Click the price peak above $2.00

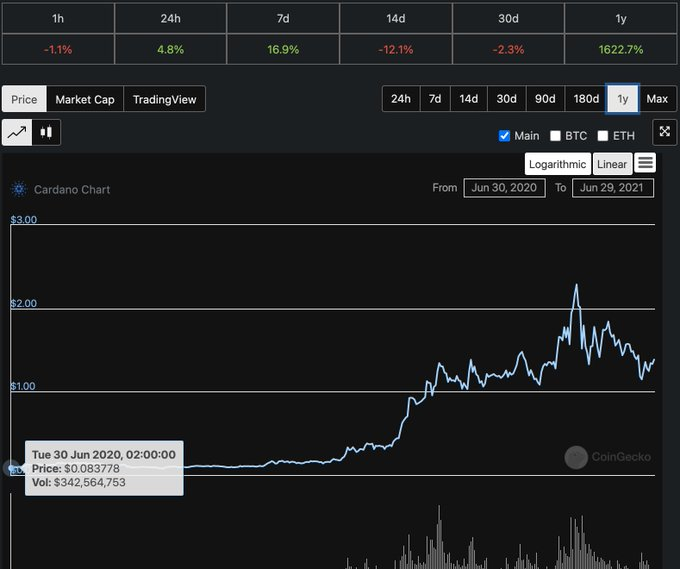click(576, 285)
